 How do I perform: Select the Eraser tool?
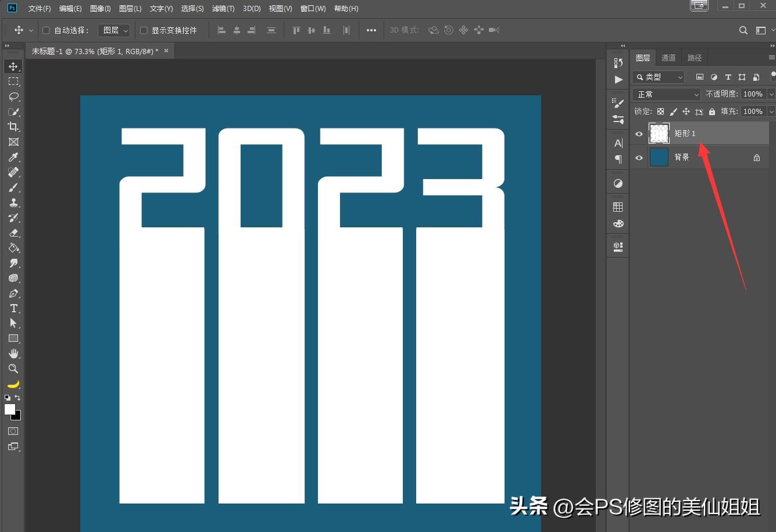(x=13, y=233)
